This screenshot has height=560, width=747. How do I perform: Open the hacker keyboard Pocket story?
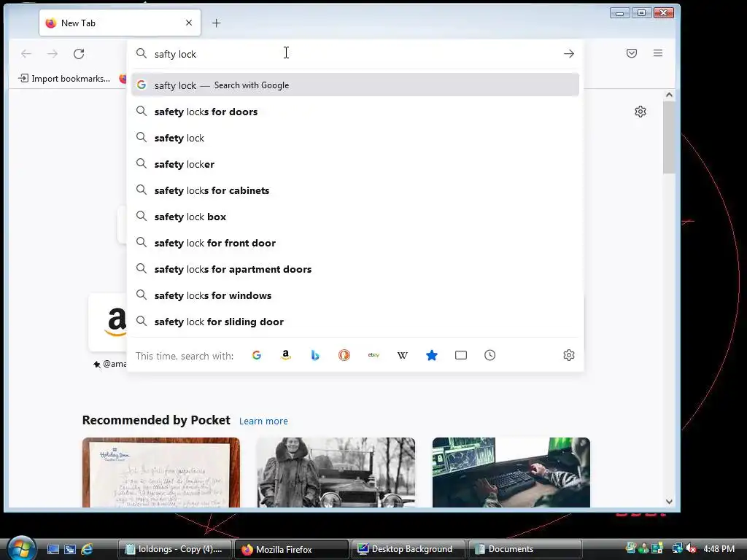(511, 472)
